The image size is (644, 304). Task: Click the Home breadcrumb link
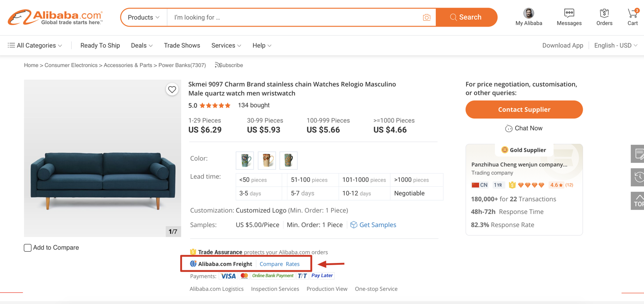pyautogui.click(x=31, y=65)
